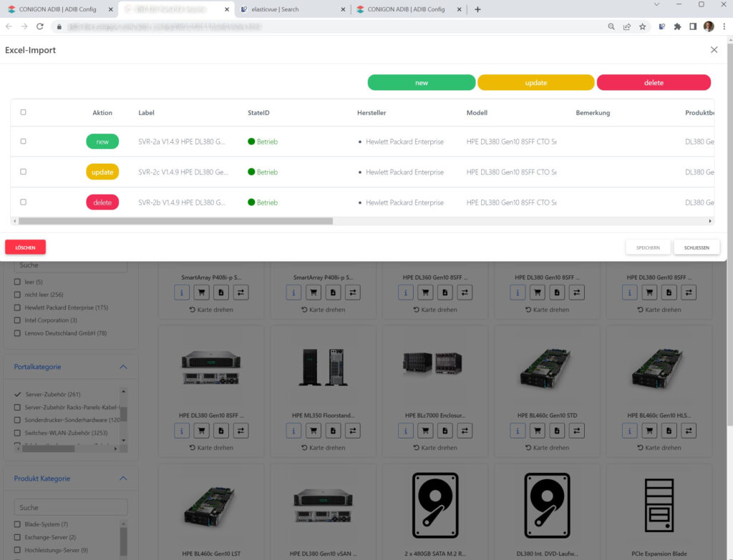This screenshot has width=733, height=560.
Task: Click the share page icon in address bar
Action: [627, 26]
